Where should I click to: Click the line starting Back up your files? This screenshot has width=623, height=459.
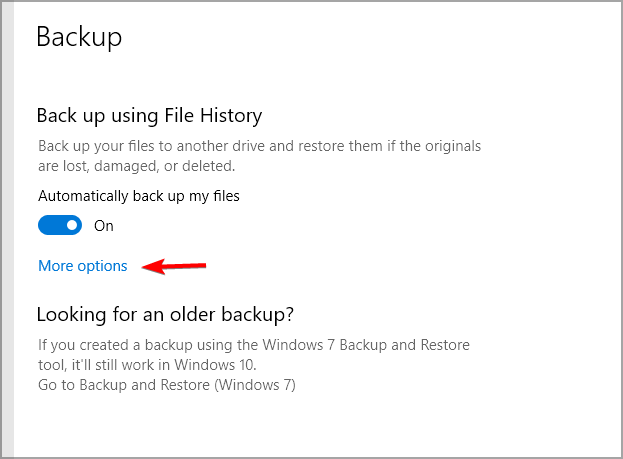pos(259,146)
